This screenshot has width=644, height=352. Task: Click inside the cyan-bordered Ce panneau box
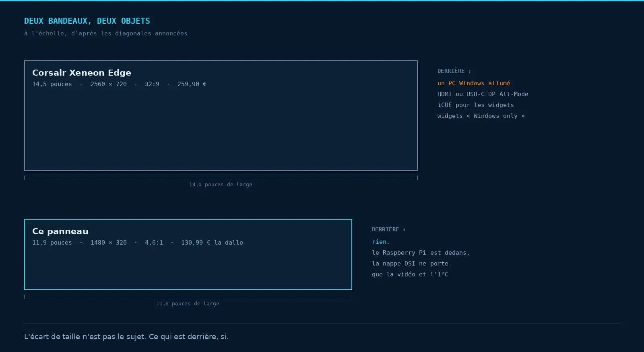(x=188, y=266)
